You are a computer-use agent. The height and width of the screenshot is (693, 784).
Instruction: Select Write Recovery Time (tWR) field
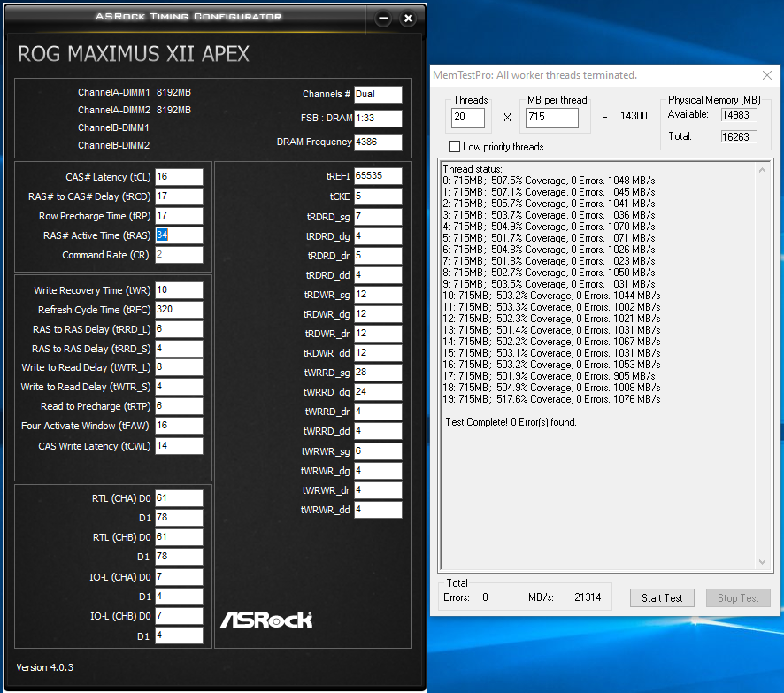tap(179, 290)
